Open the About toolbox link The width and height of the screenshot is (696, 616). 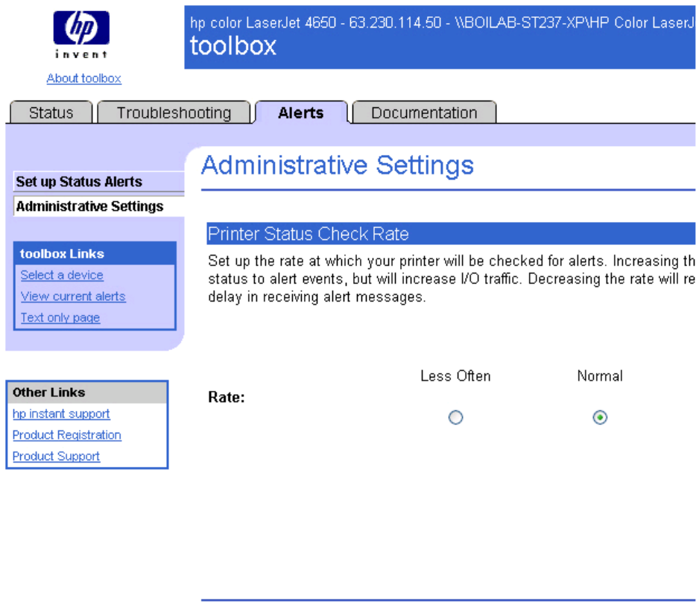[x=84, y=78]
